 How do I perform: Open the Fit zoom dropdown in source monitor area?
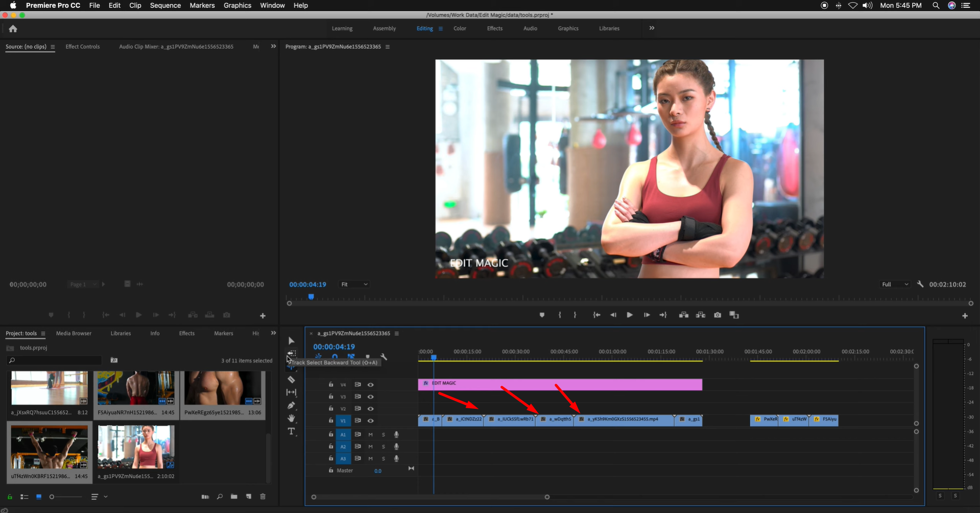pos(353,284)
